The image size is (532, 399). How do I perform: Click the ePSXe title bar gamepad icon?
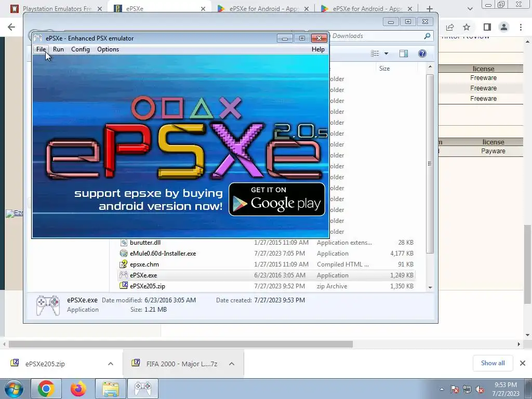click(38, 38)
